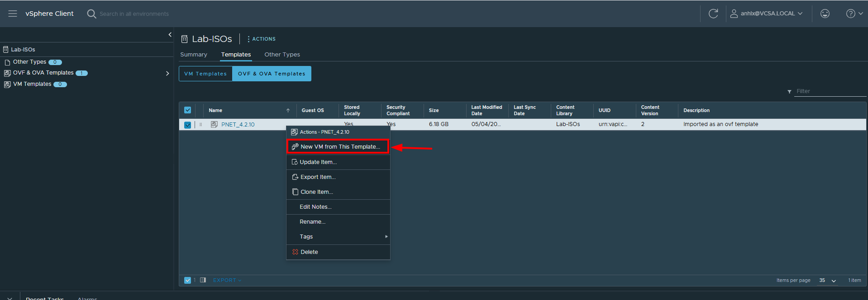Viewport: 868px width, 300px height.
Task: Click the row drag handle for PNET_4.2.10
Action: tap(200, 124)
